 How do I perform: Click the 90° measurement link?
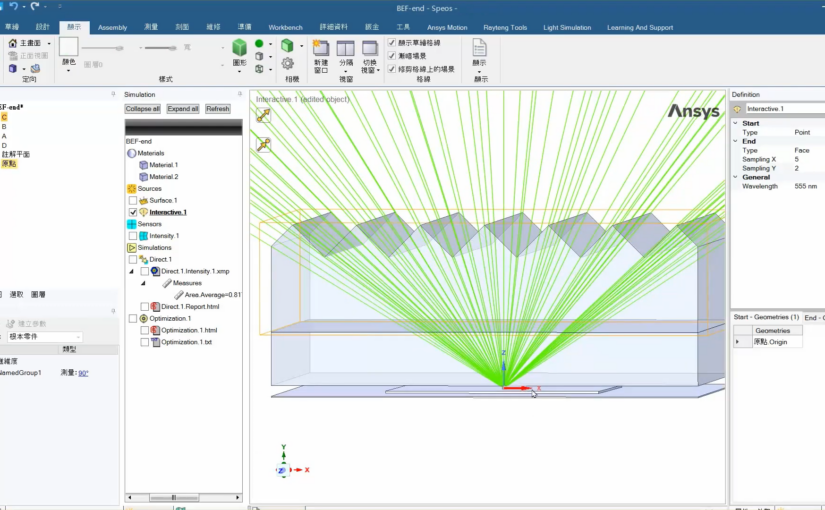pos(83,373)
